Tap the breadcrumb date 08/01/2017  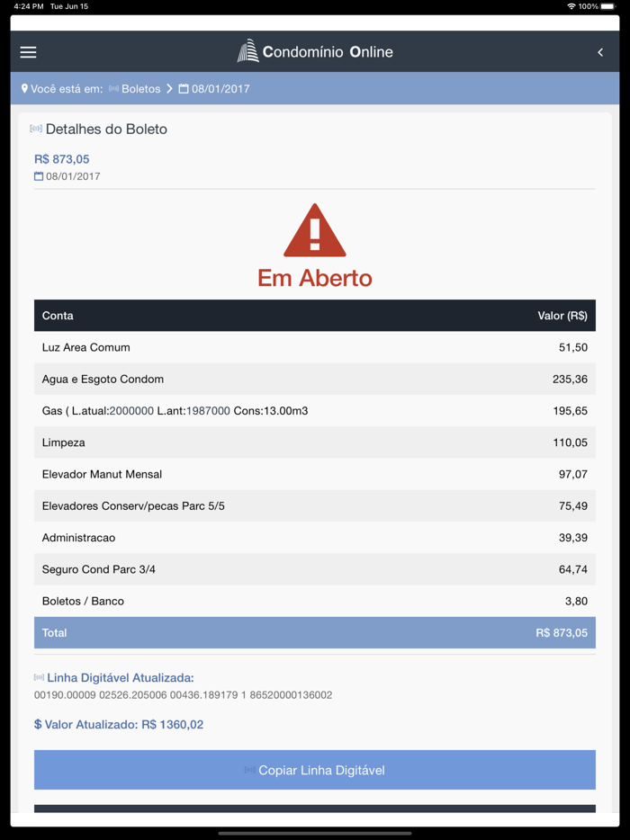(x=220, y=89)
